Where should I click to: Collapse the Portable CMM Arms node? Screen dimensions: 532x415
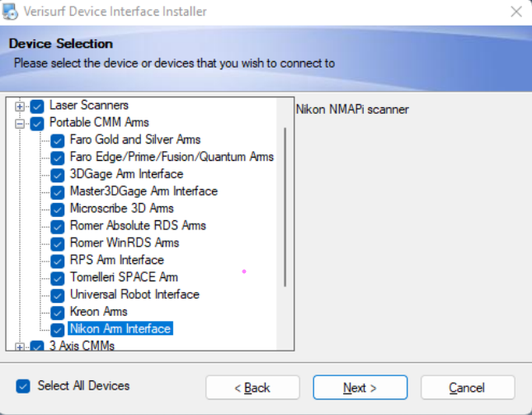20,124
